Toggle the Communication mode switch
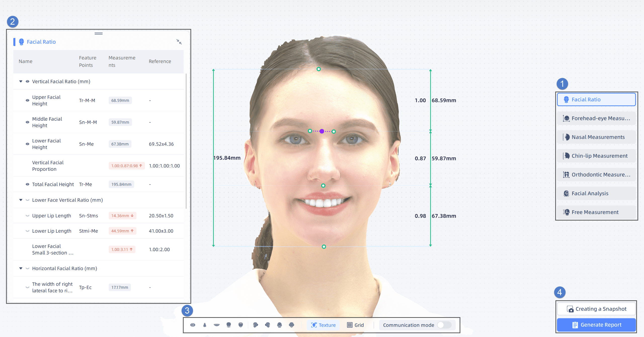Viewport: 644px width, 337px height. [x=444, y=325]
